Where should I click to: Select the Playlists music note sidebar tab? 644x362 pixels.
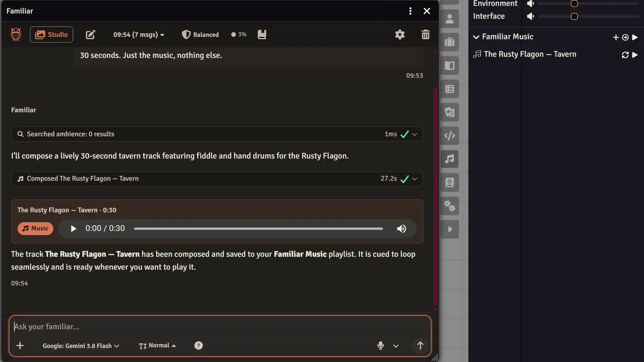point(450,159)
